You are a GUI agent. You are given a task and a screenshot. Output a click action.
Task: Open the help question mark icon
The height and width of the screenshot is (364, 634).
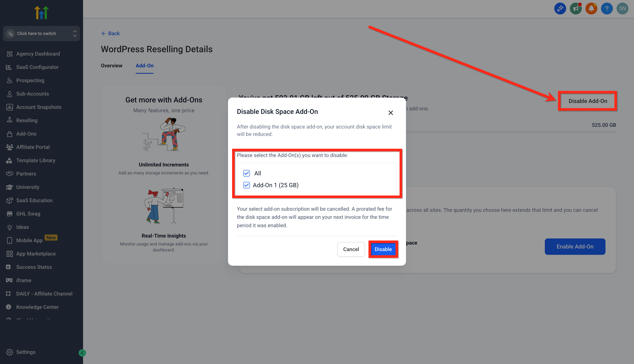point(607,9)
